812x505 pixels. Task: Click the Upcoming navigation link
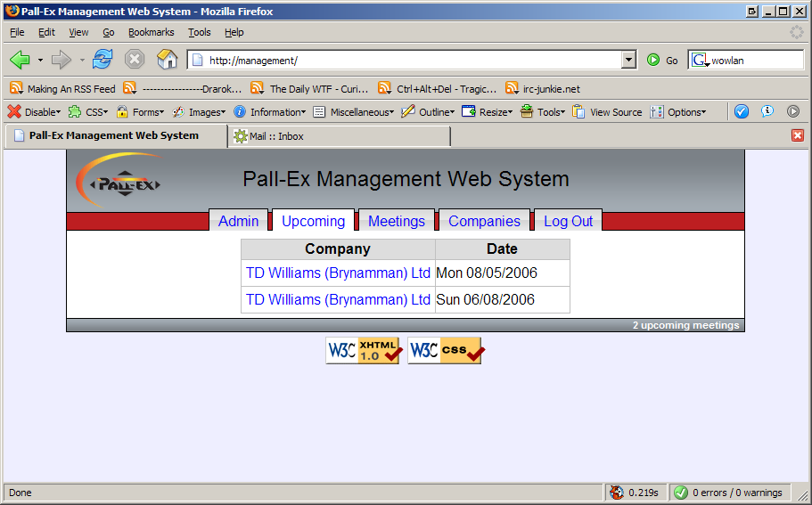click(x=314, y=221)
